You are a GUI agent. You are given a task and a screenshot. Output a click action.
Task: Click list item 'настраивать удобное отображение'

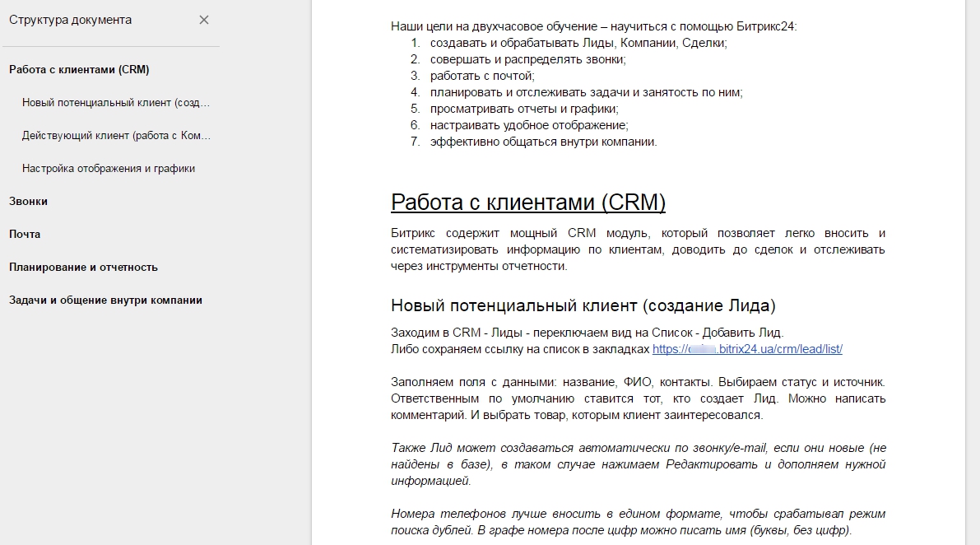pyautogui.click(x=529, y=125)
